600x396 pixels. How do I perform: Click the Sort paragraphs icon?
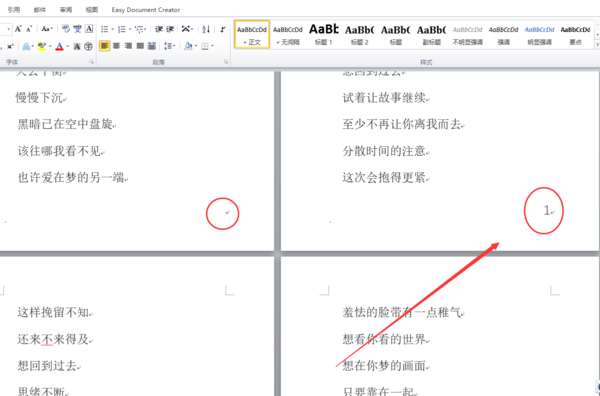(x=206, y=29)
